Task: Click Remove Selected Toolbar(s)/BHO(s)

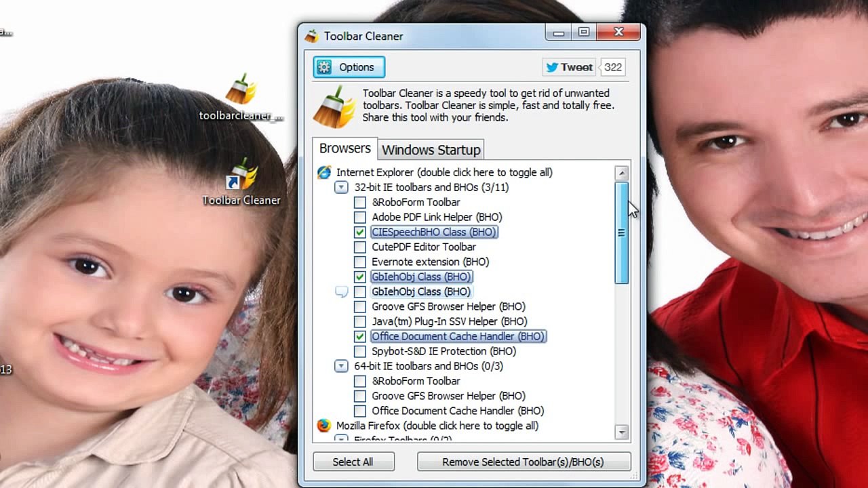Action: (523, 462)
